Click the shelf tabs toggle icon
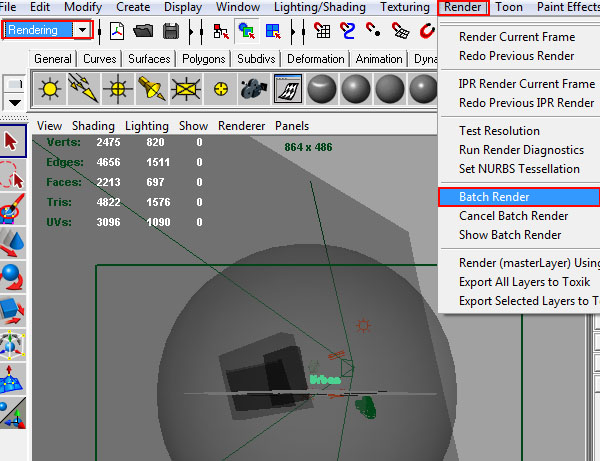The height and width of the screenshot is (461, 600). click(15, 83)
